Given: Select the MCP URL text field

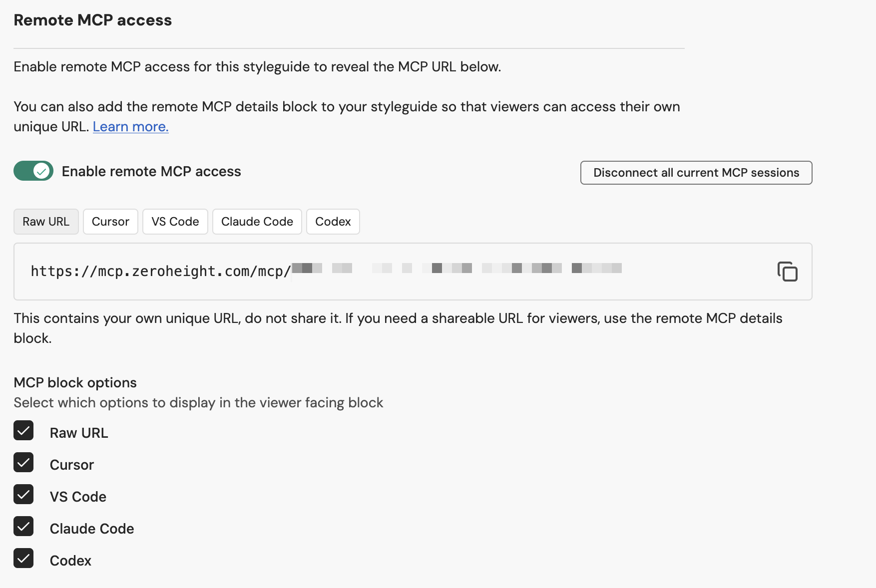Looking at the screenshot, I should coord(350,272).
